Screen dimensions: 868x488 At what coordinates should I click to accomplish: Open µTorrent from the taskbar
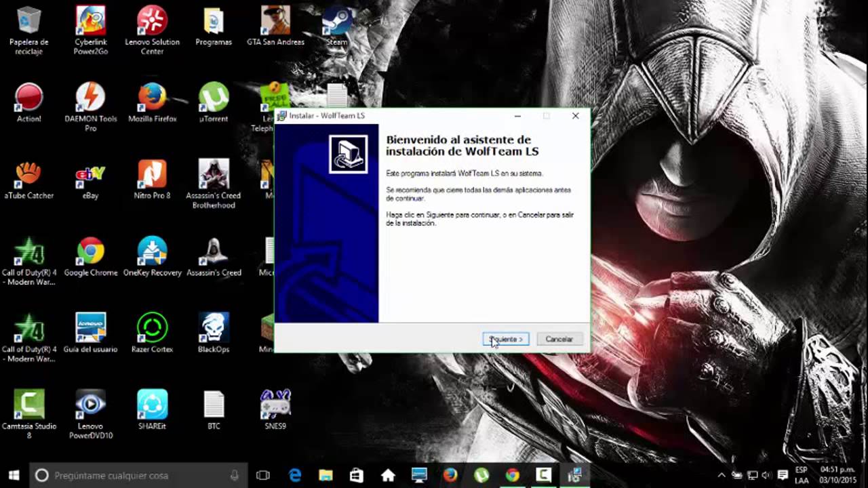coord(481,475)
